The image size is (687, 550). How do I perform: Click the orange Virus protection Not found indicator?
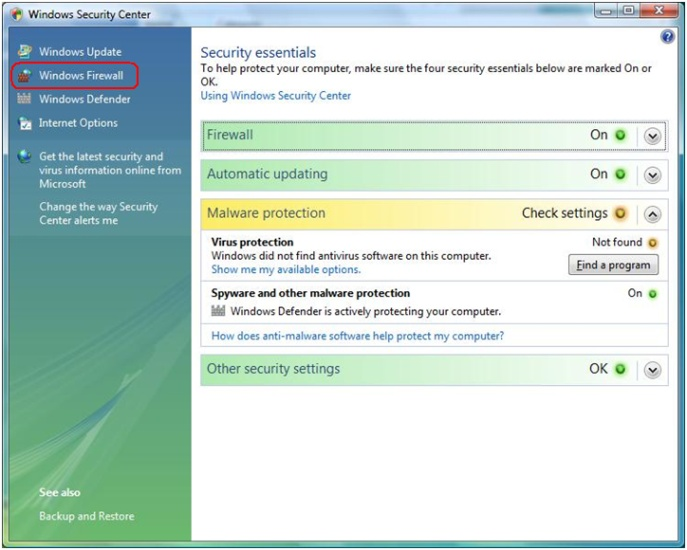coord(652,243)
